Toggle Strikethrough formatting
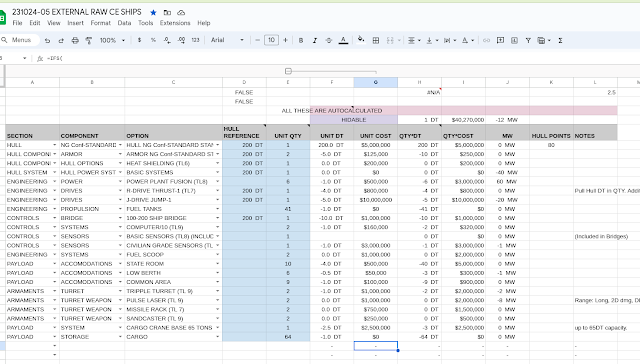The width and height of the screenshot is (640, 364). coord(329,40)
